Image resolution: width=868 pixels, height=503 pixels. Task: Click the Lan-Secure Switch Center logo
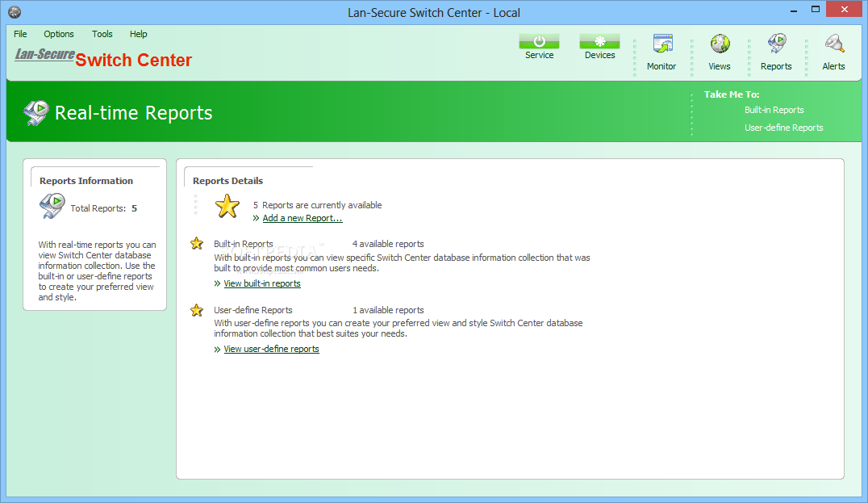pyautogui.click(x=103, y=57)
